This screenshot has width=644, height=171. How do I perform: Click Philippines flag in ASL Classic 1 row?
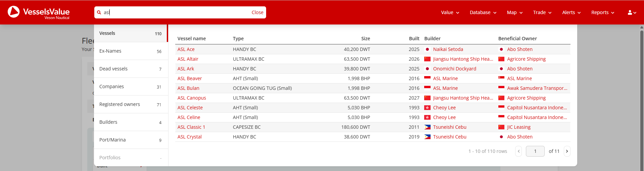427,127
